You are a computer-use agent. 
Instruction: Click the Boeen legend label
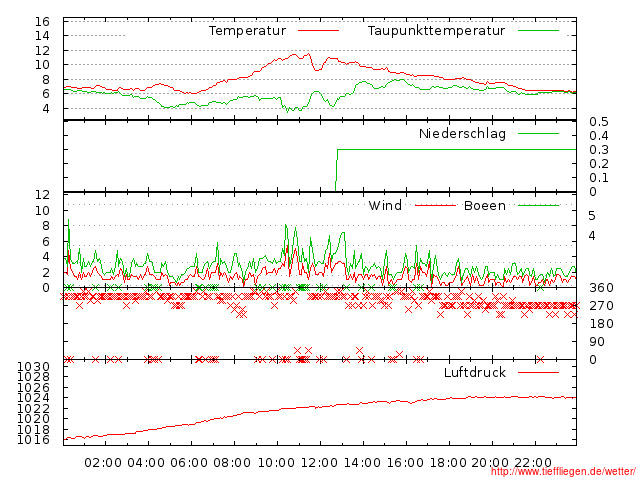pos(485,205)
